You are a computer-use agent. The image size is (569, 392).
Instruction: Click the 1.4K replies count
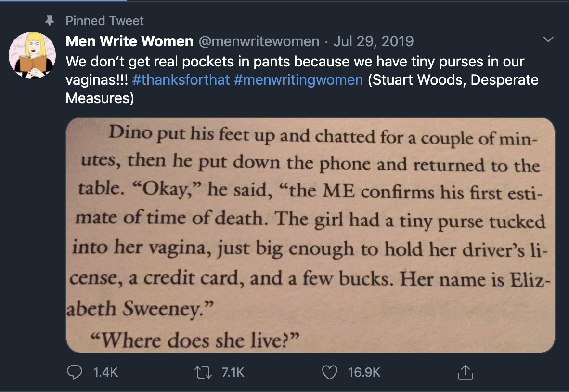click(105, 372)
